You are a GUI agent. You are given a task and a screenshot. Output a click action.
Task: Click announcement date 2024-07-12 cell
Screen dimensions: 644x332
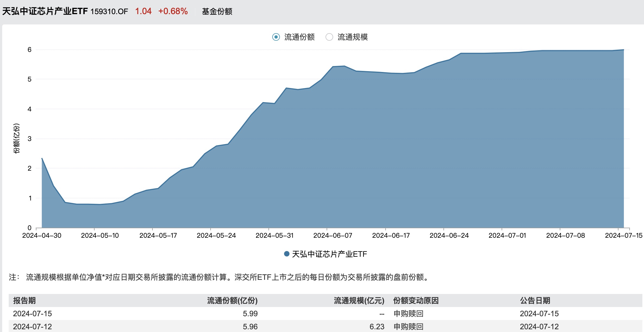(539, 327)
